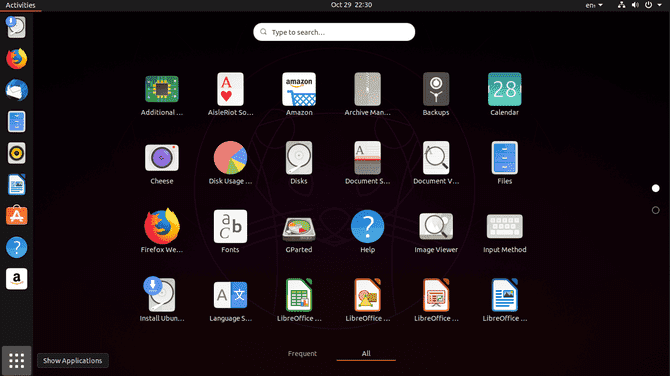Open the system menu arrow in the top bar
Image resolution: width=670 pixels, height=376 pixels.
click(x=659, y=5)
